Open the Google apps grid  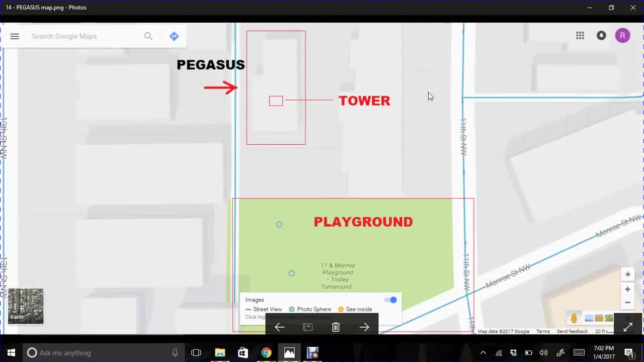(x=580, y=35)
